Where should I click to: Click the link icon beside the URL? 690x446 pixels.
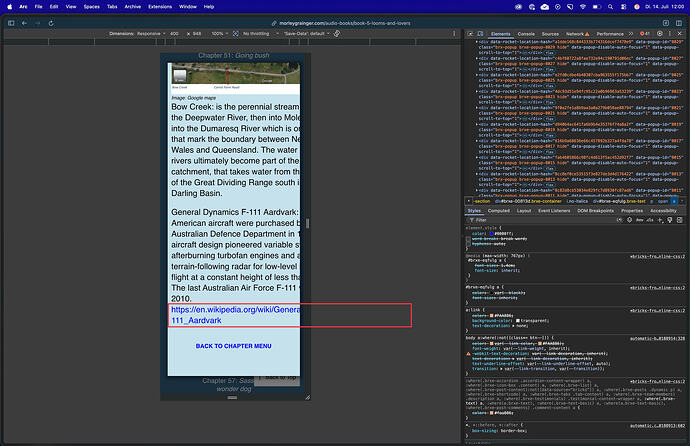coord(274,23)
